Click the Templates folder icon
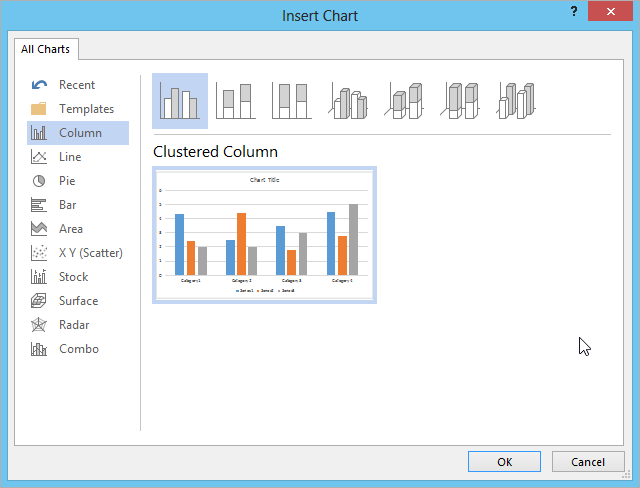640x488 pixels. click(39, 109)
